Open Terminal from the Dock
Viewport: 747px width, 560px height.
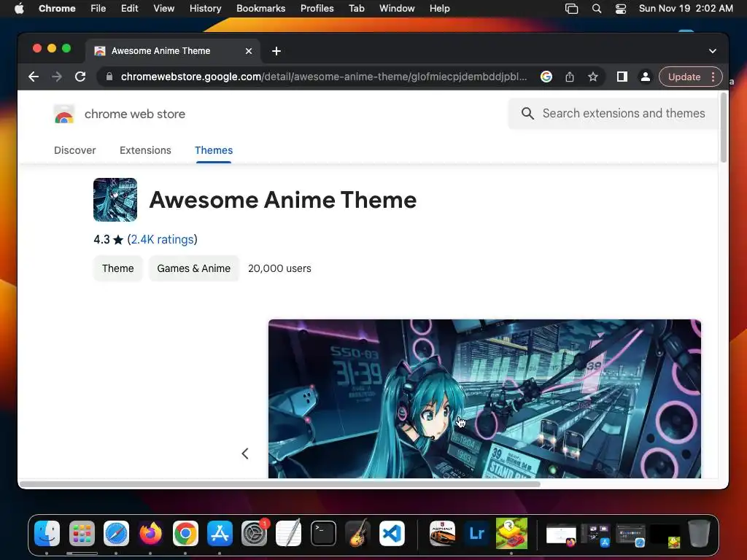[323, 534]
